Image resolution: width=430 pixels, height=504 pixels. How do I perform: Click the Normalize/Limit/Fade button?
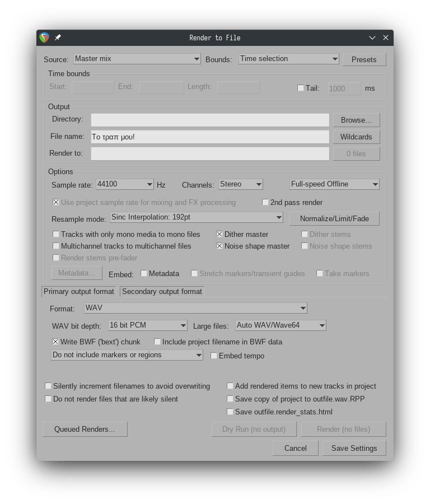334,218
